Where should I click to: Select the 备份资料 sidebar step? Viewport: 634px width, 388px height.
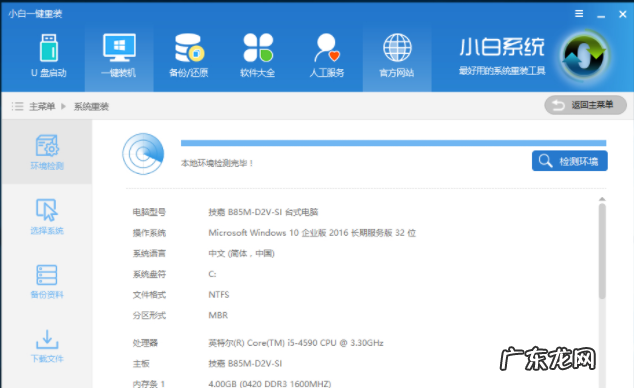tap(47, 281)
